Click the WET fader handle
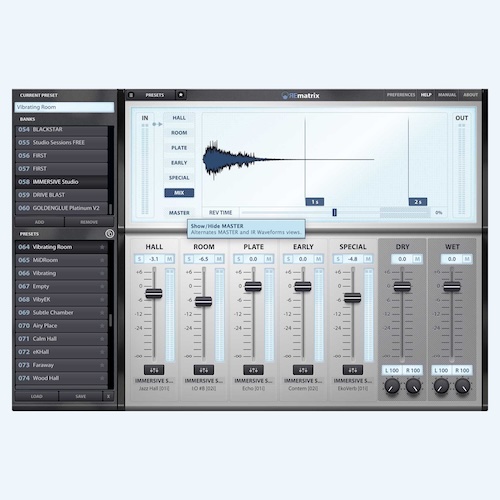 click(452, 286)
